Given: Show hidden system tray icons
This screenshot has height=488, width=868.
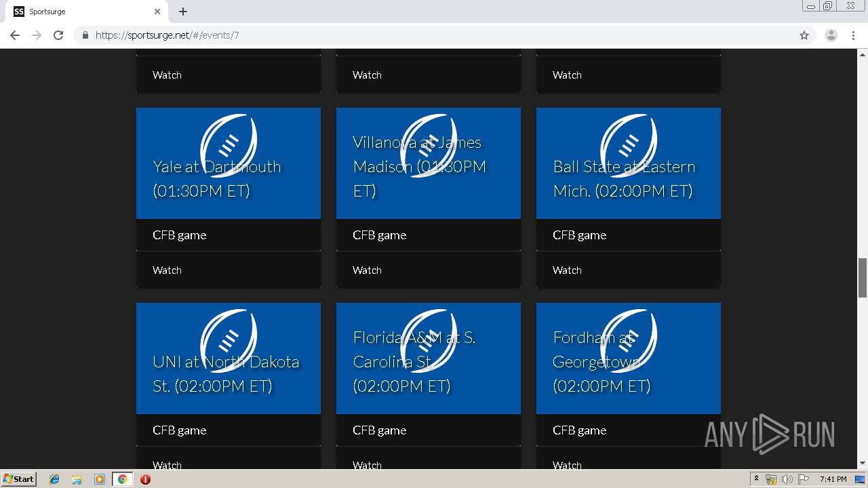Looking at the screenshot, I should click(756, 479).
